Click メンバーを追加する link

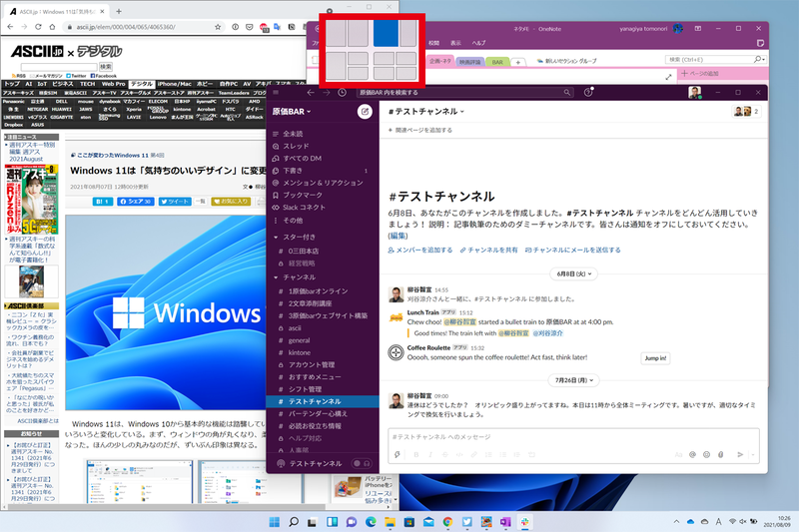[x=420, y=250]
